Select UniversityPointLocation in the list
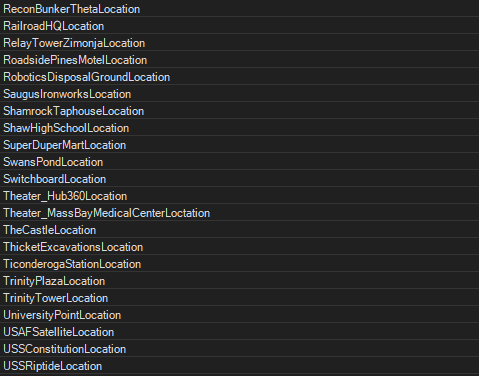 click(239, 315)
